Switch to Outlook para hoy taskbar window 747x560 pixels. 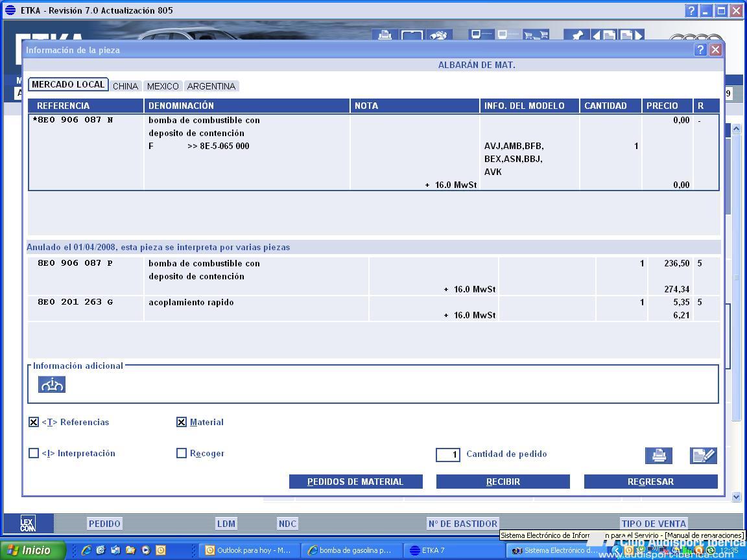tap(249, 550)
